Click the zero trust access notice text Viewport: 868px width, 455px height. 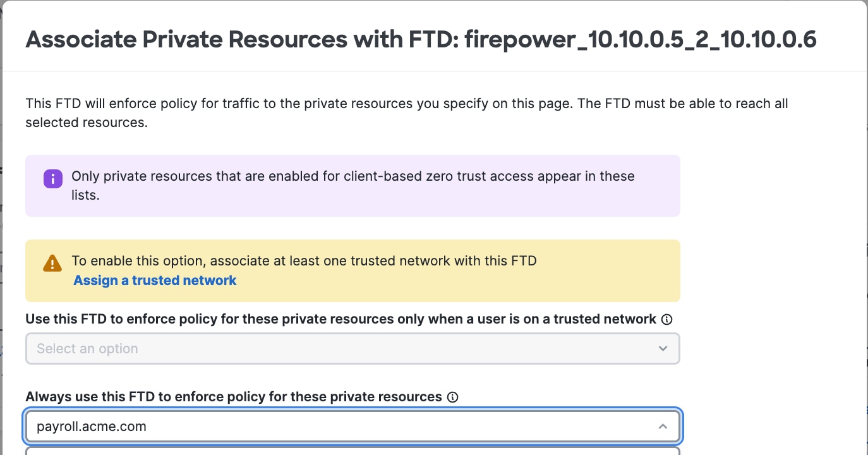(x=353, y=185)
